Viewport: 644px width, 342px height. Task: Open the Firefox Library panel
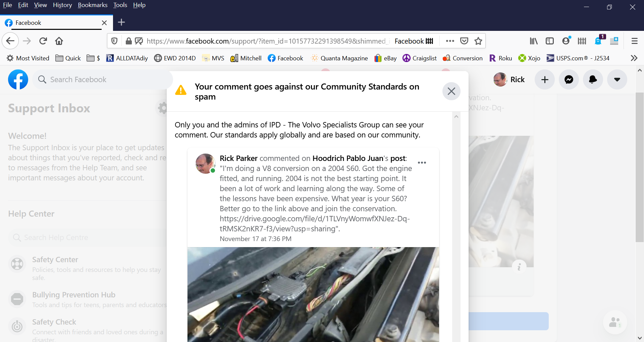pyautogui.click(x=534, y=41)
